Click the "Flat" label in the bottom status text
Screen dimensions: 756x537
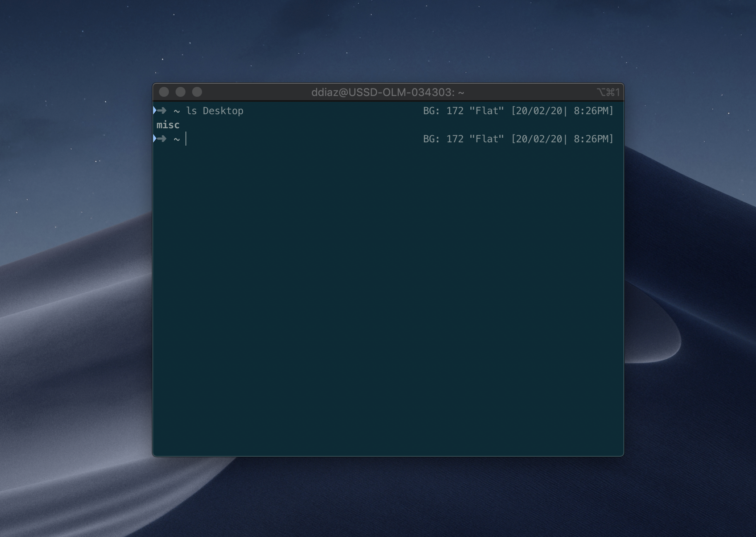point(487,139)
